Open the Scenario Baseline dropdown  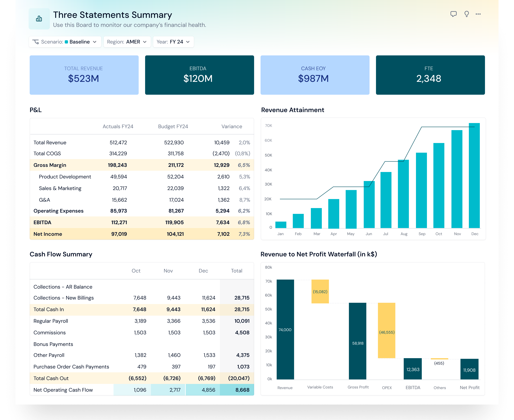pos(65,42)
